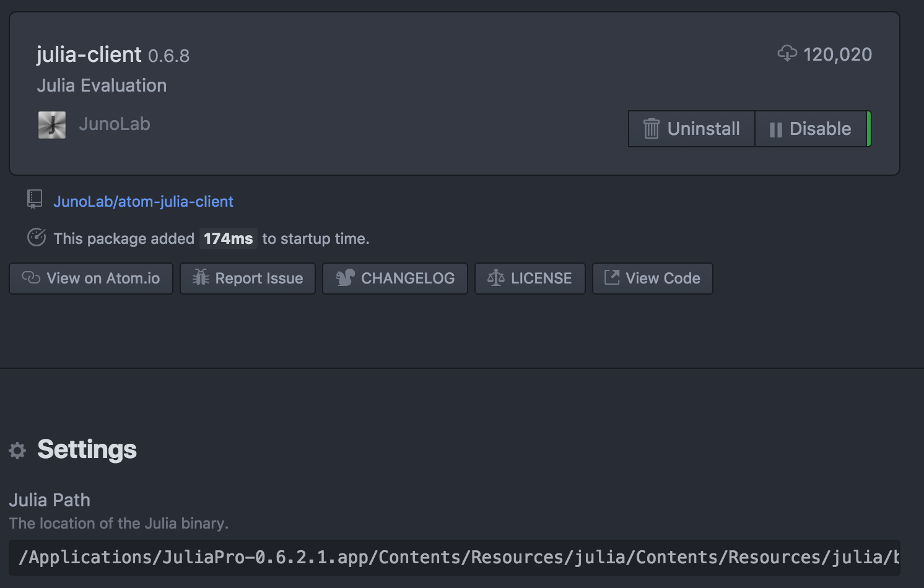Viewport: 924px width, 588px height.
Task: Click the 120,020 download count
Action: coord(837,55)
